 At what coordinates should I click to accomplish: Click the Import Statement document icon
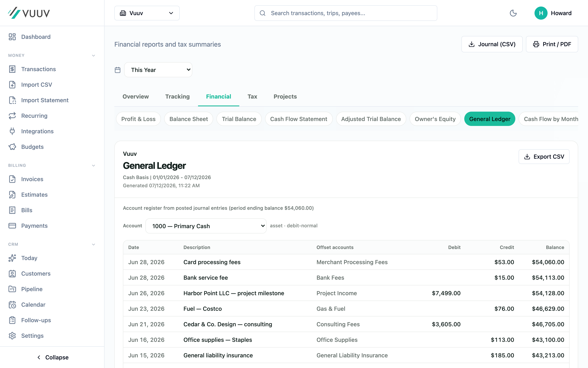pos(12,100)
